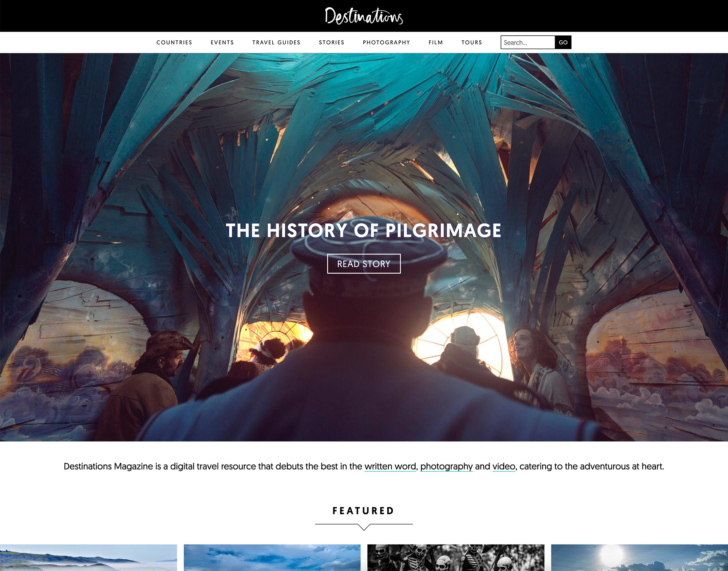Click the READ STORY button
The image size is (728, 571).
363,263
